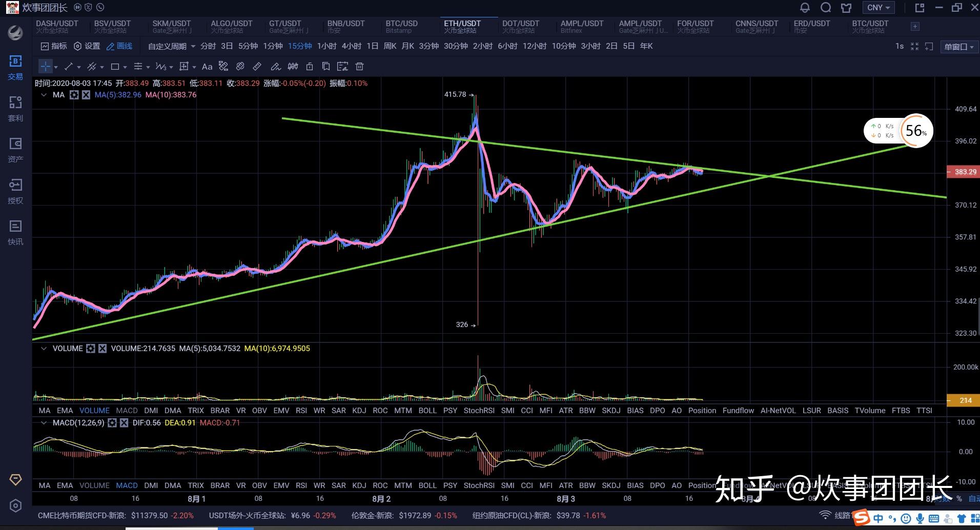Image resolution: width=980 pixels, height=530 pixels.
Task: Open the 快讯 news flash sidebar section
Action: click(x=15, y=232)
